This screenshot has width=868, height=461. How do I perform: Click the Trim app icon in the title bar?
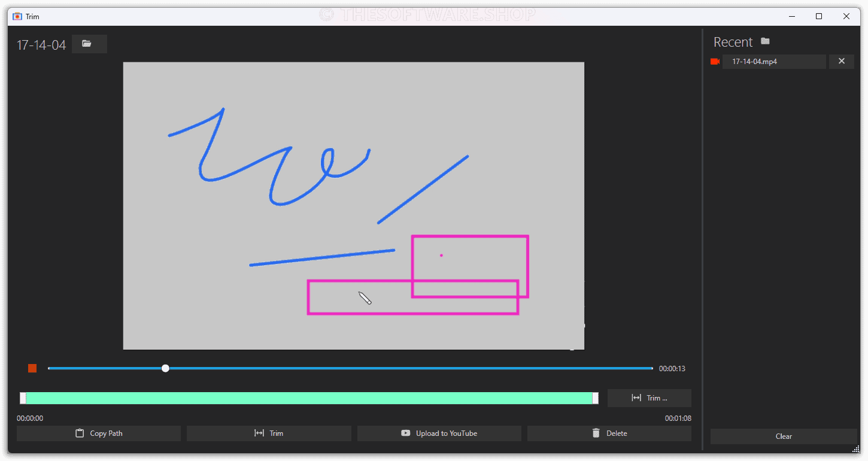[17, 17]
